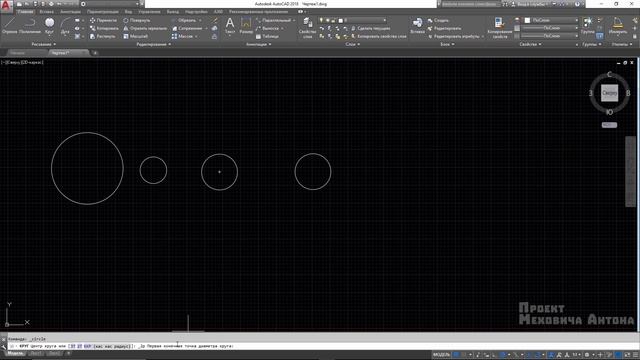Open the Параметризация ribbon tab
The width and height of the screenshot is (640, 360).
click(x=102, y=12)
